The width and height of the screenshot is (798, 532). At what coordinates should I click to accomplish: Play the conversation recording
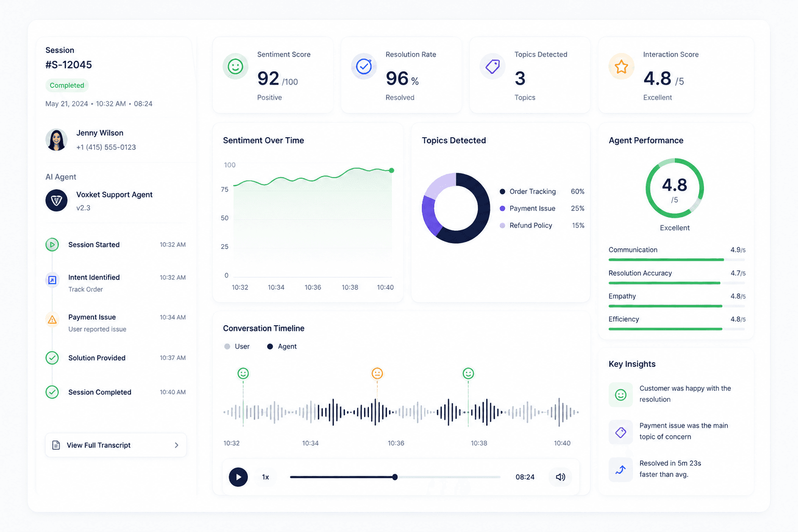238,477
